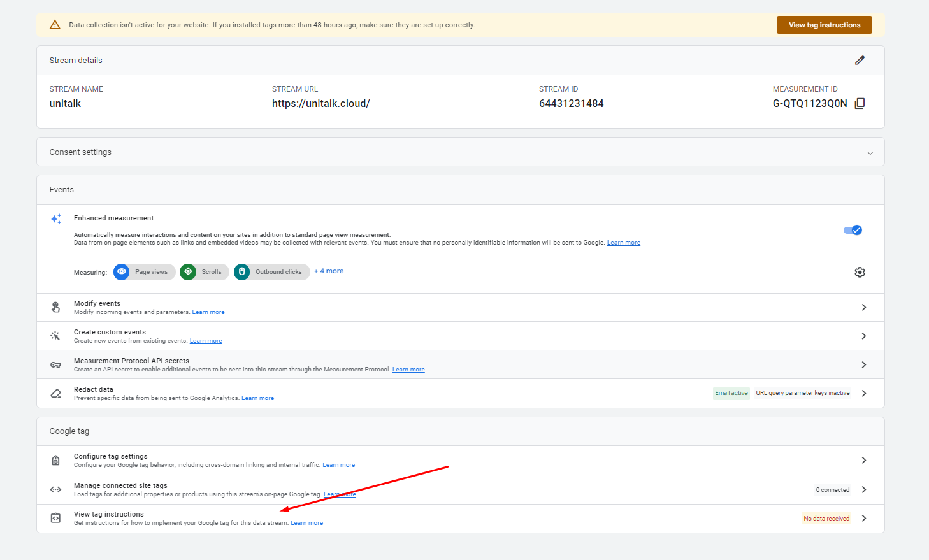929x560 pixels.
Task: Click the Redact data eraser icon
Action: click(55, 393)
